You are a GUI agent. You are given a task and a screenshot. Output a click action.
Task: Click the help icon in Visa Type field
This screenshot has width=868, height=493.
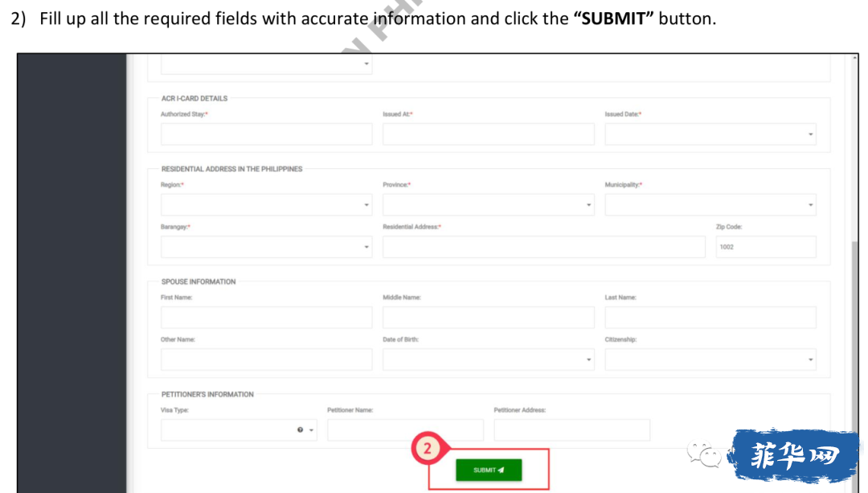300,429
